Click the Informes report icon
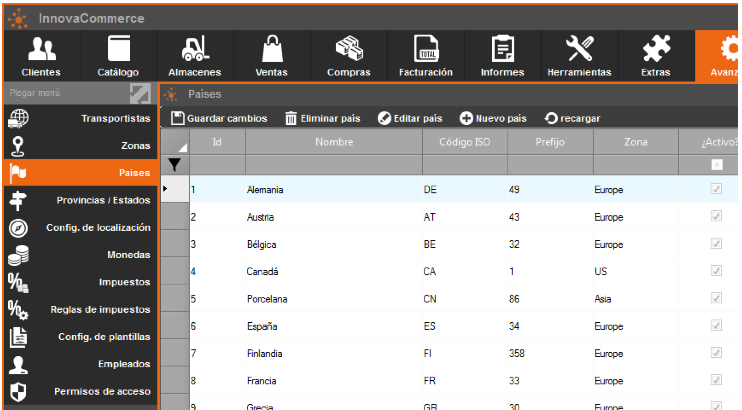The width and height of the screenshot is (742, 410). (x=502, y=49)
